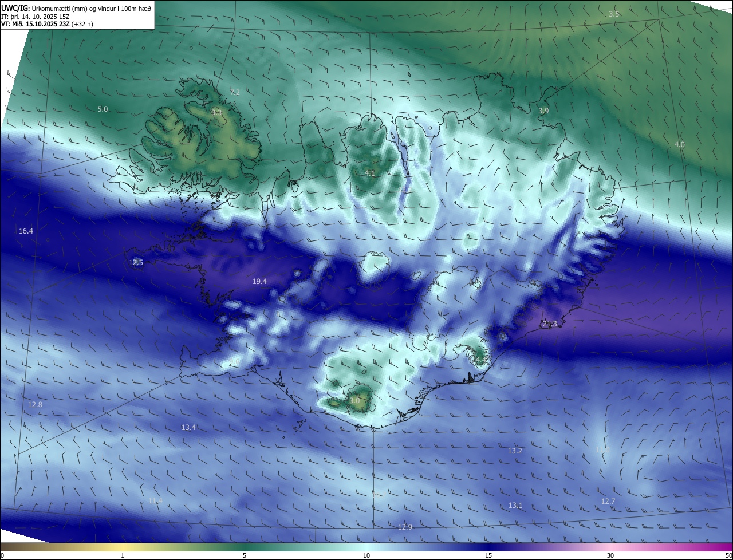
Task: Click the 4.0 value label
Action: [679, 145]
